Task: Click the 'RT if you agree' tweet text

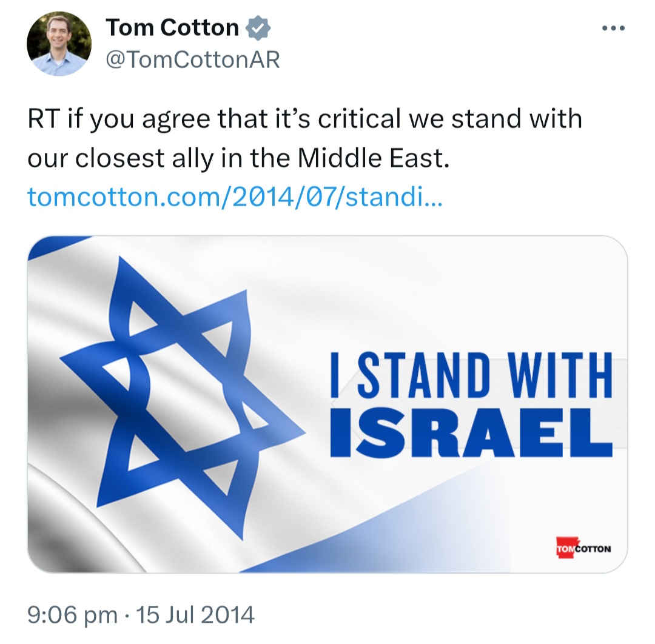Action: pyautogui.click(x=119, y=119)
